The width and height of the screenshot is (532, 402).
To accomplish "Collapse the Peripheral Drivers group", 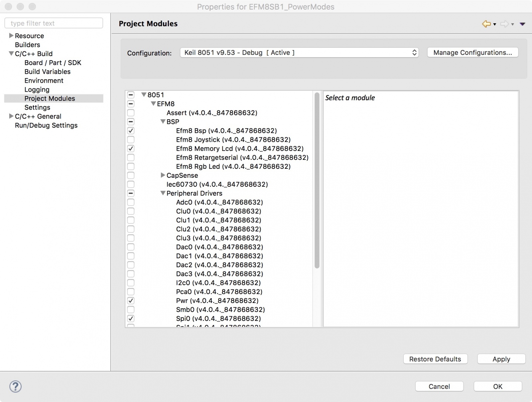I will pos(163,193).
